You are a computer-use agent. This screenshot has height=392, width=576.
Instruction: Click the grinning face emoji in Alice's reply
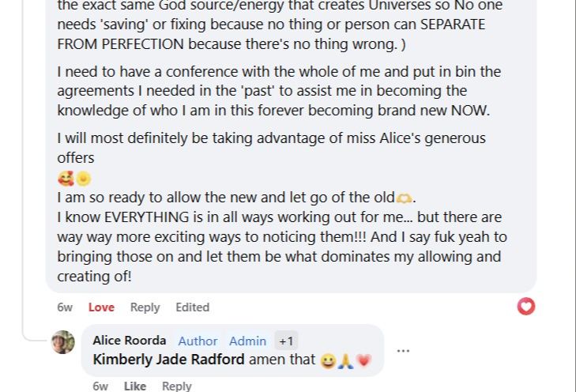pos(329,360)
